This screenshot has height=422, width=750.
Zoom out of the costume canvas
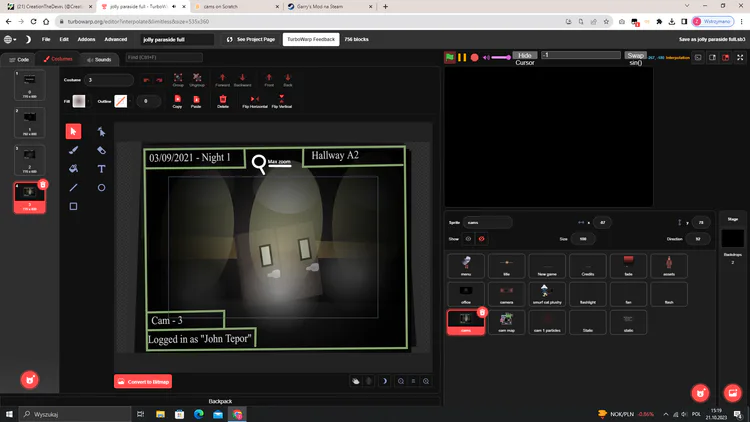[x=401, y=381]
